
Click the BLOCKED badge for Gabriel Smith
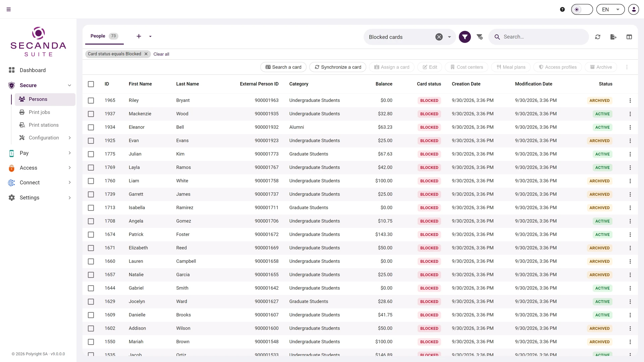(x=429, y=288)
